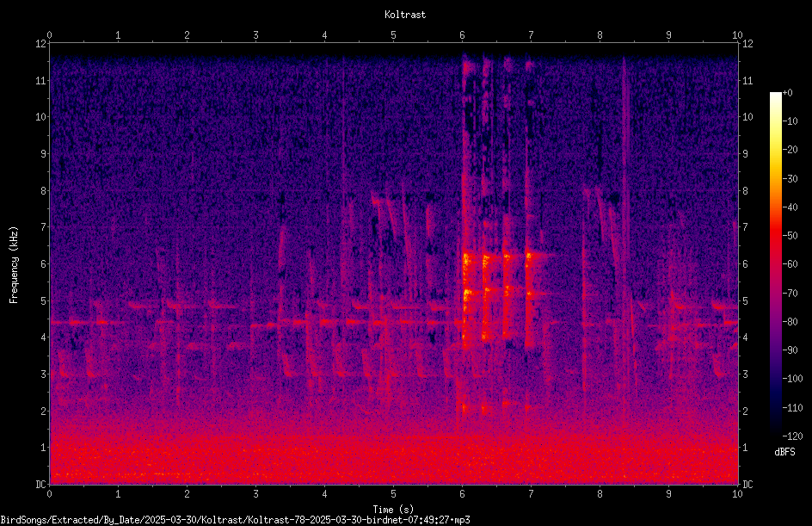The height and width of the screenshot is (526, 812).
Task: Click the "-50" value on the dBFS scale
Action: (790, 236)
